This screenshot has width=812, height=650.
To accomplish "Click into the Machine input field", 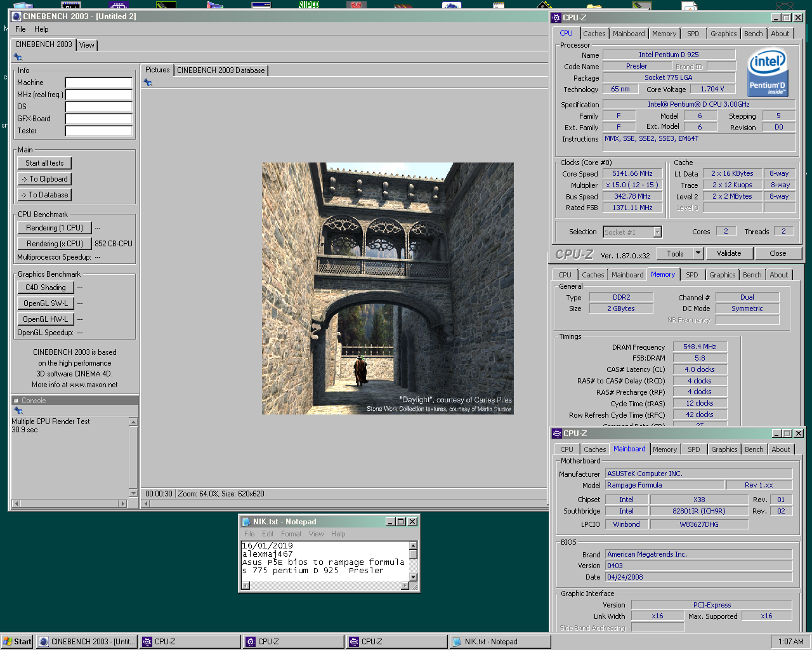I will pos(99,83).
